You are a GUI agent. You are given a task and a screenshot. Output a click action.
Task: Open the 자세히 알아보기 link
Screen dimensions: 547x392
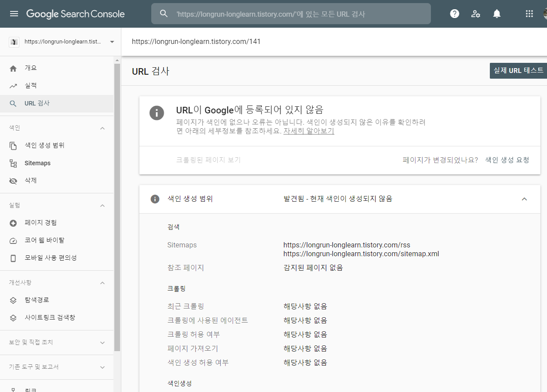click(x=309, y=131)
